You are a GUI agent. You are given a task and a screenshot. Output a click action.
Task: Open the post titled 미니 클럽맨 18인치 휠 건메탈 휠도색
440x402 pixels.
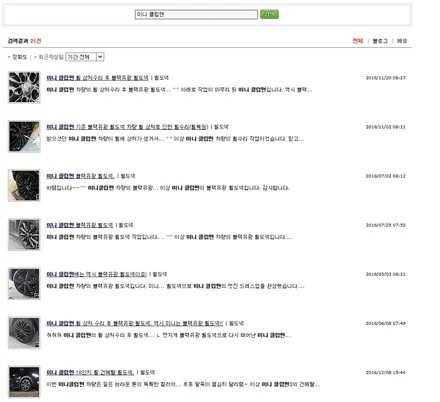tap(90, 372)
